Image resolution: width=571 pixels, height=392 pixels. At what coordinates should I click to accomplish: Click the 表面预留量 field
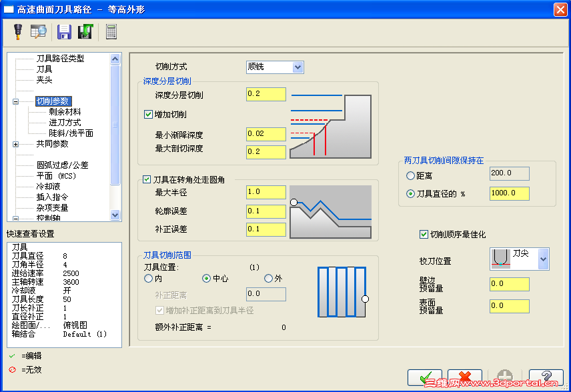[509, 306]
